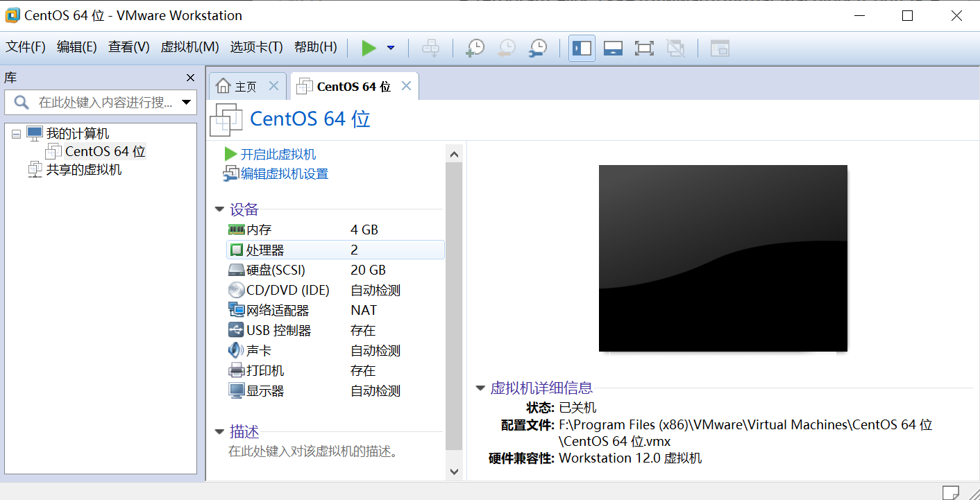Click the 网络适配器 network adapter icon
This screenshot has height=500, width=980.
click(237, 310)
